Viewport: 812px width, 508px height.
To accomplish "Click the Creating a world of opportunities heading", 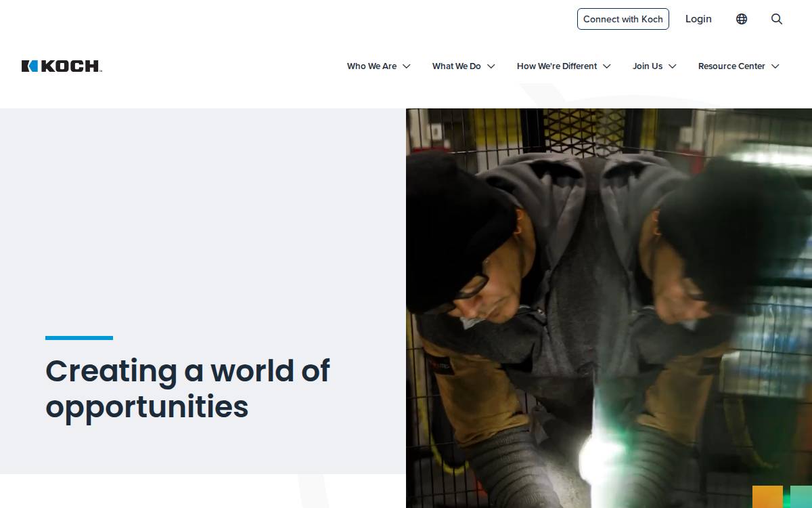I will pyautogui.click(x=187, y=389).
